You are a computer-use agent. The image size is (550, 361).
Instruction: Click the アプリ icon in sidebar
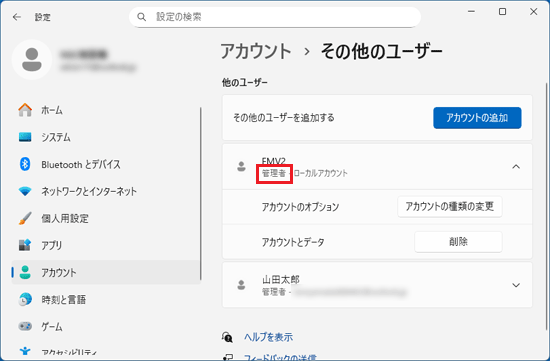(x=25, y=245)
